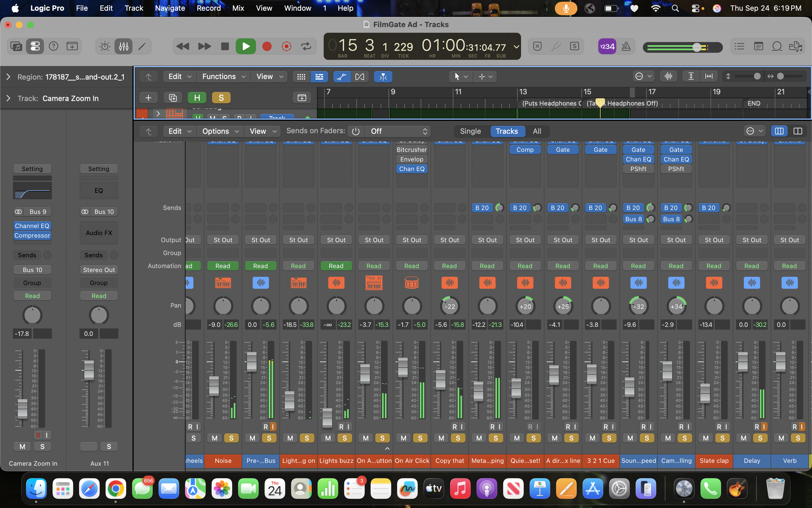The image size is (812, 508).
Task: Open the Record menu in menu bar
Action: (209, 8)
